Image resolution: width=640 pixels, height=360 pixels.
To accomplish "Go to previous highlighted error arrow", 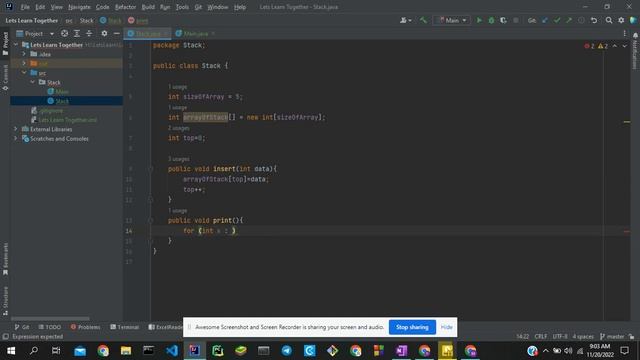I will (x=615, y=46).
